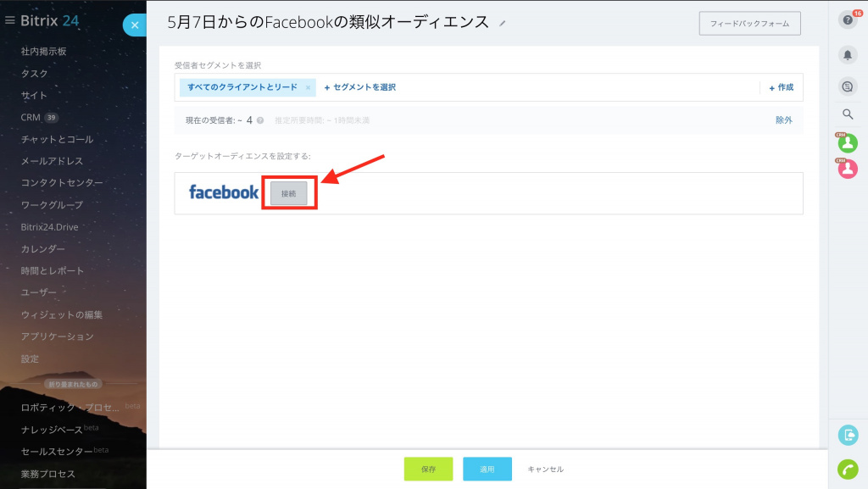Edit the audience title with the pencil icon

[x=502, y=23]
